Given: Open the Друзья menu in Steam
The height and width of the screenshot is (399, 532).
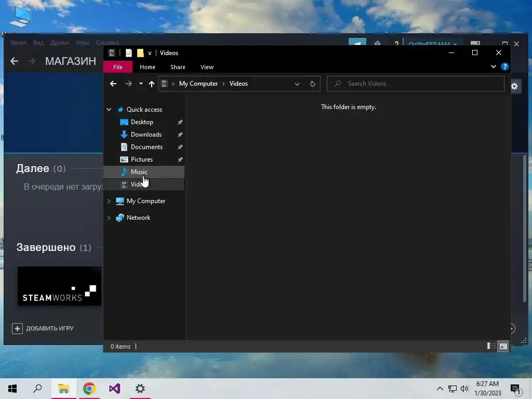Looking at the screenshot, I should [59, 43].
